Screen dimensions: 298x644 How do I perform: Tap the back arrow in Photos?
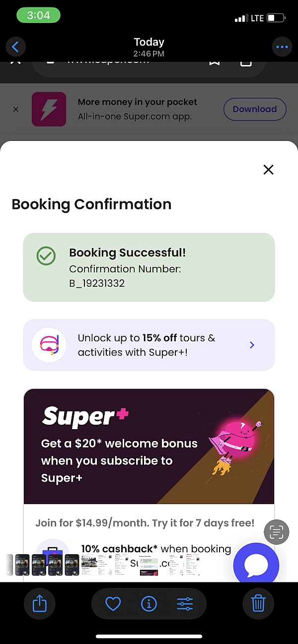(x=15, y=47)
